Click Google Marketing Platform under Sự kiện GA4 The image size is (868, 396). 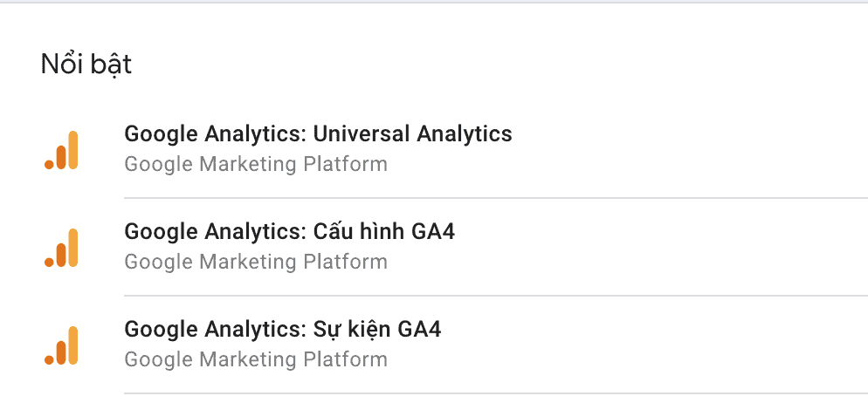pos(256,359)
